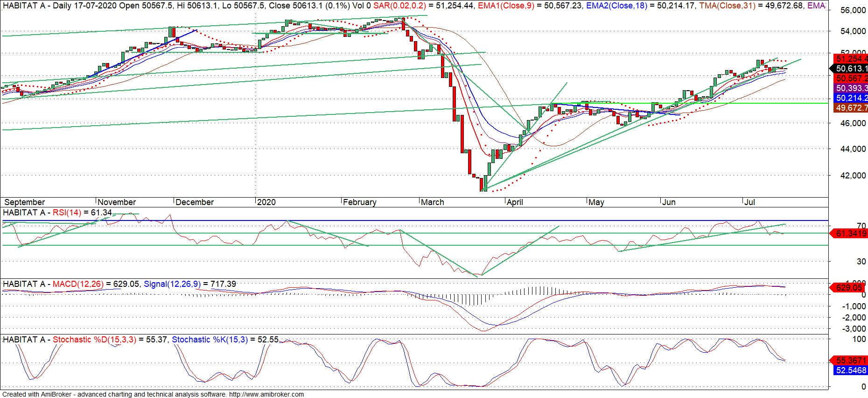Click the EMA1(Close,9) indicator label
This screenshot has height=398, width=868.
click(x=506, y=6)
